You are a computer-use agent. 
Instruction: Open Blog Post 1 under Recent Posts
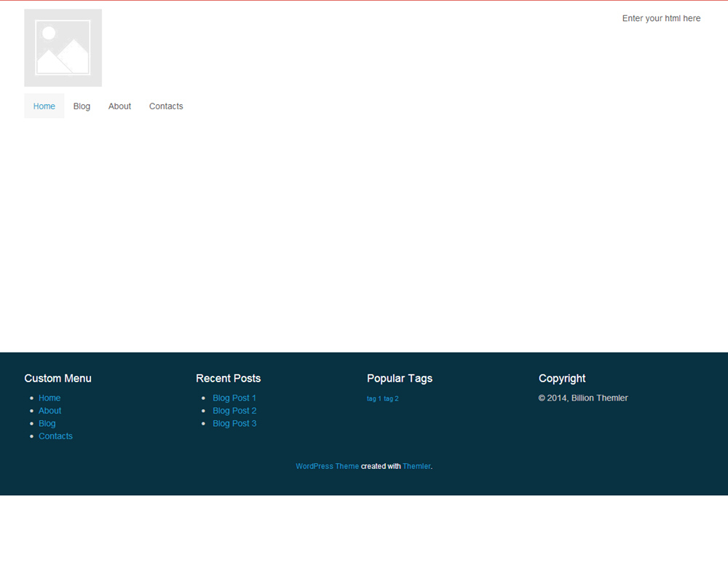point(234,398)
